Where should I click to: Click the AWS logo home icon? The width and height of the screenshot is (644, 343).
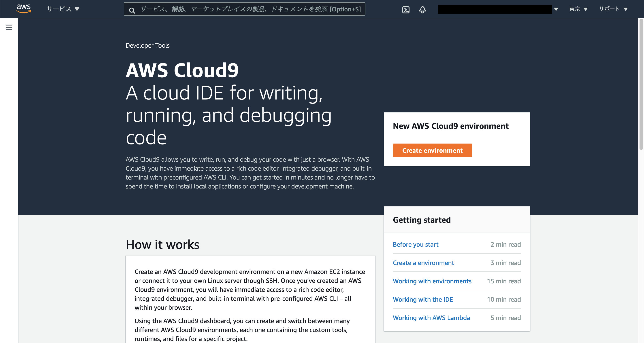click(24, 9)
